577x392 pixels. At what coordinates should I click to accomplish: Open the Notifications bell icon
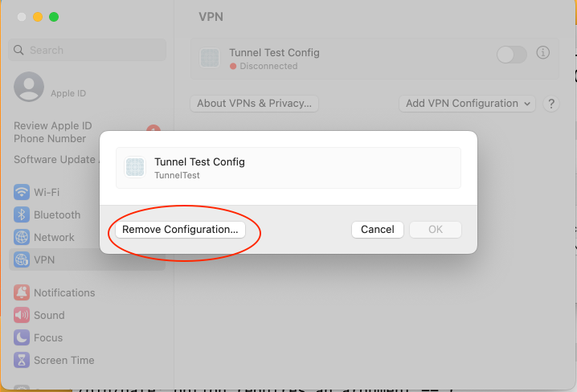(x=22, y=292)
